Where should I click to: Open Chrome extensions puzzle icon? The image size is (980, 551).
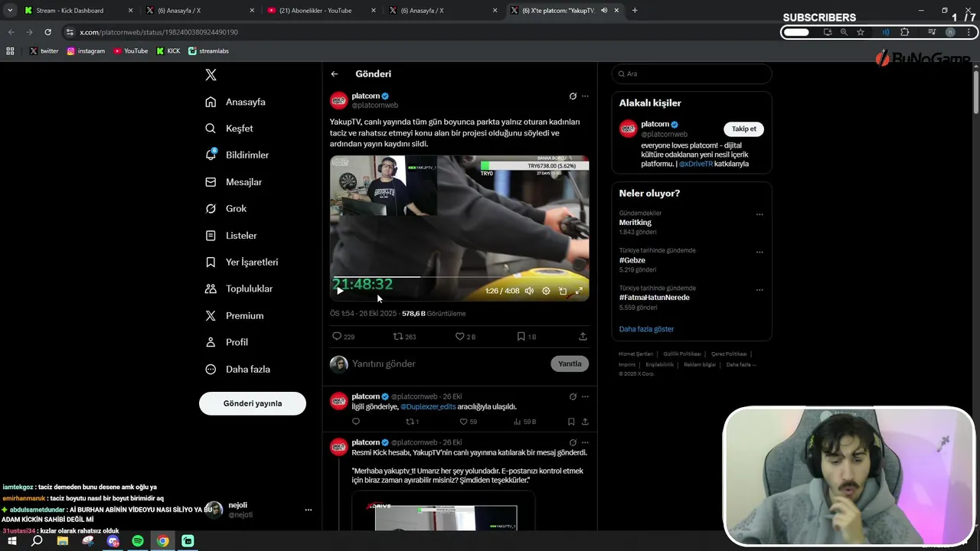click(x=905, y=32)
